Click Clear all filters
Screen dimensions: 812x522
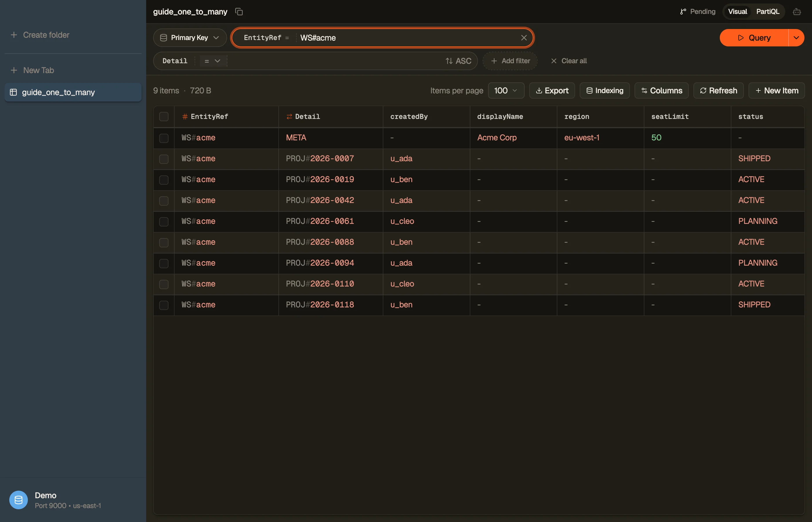(x=569, y=61)
